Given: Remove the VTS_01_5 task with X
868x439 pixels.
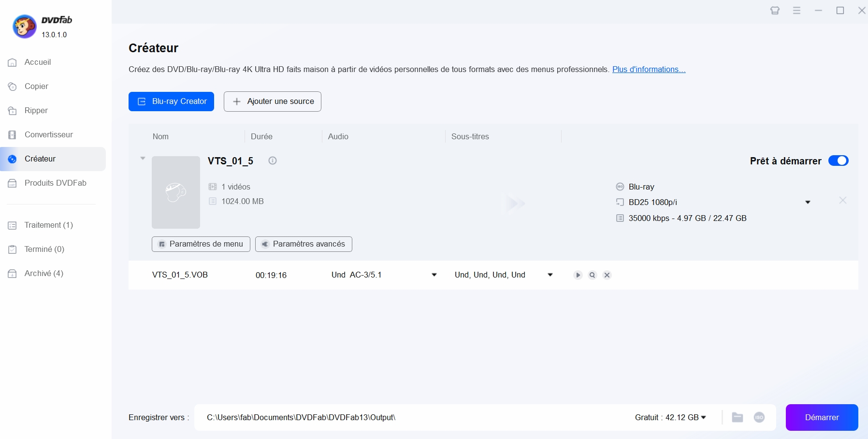Looking at the screenshot, I should (843, 200).
